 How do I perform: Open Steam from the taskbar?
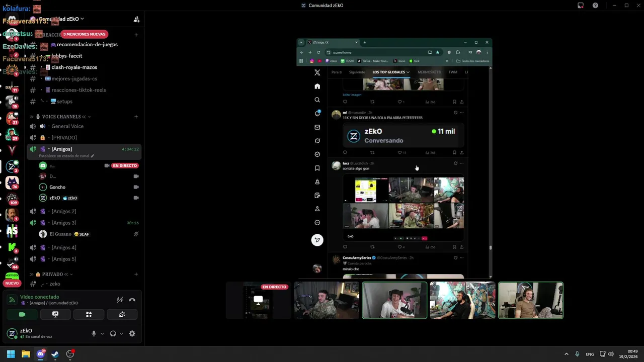[55, 354]
